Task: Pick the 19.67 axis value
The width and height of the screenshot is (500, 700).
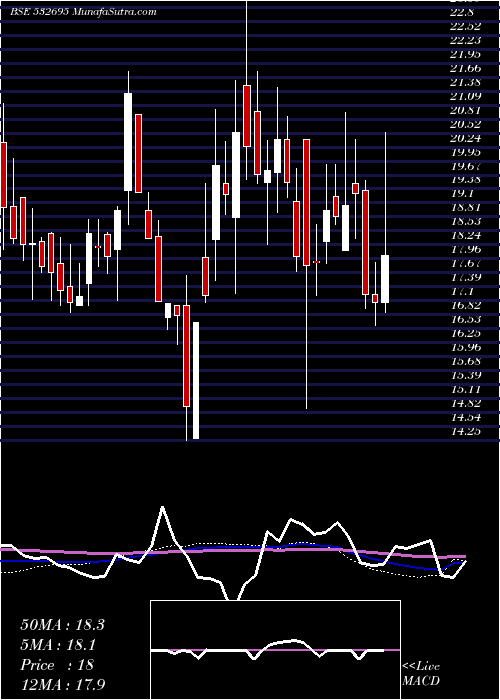Action: click(x=466, y=166)
